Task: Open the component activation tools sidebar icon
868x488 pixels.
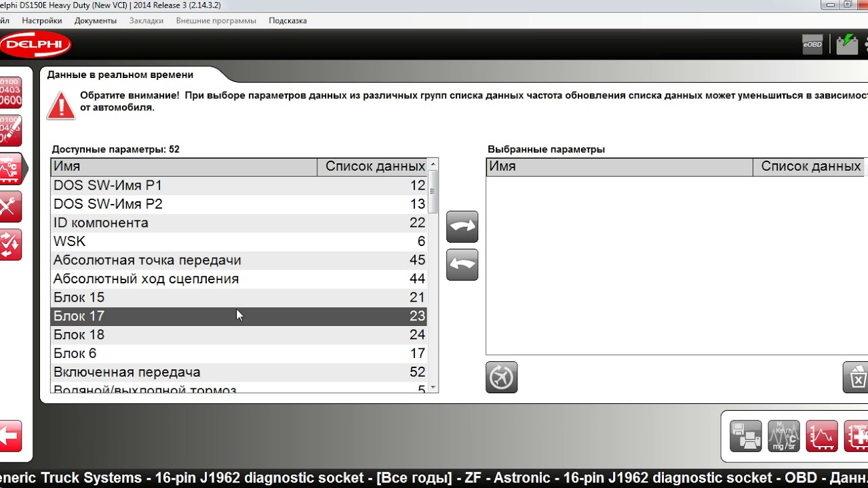Action: 11,206
